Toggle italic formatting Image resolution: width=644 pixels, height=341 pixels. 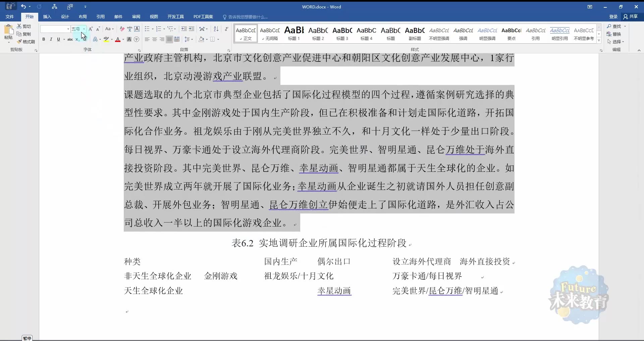point(51,39)
